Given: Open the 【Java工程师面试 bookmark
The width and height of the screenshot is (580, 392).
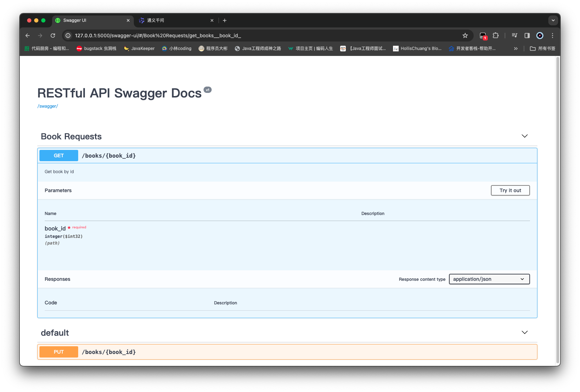Looking at the screenshot, I should (363, 49).
